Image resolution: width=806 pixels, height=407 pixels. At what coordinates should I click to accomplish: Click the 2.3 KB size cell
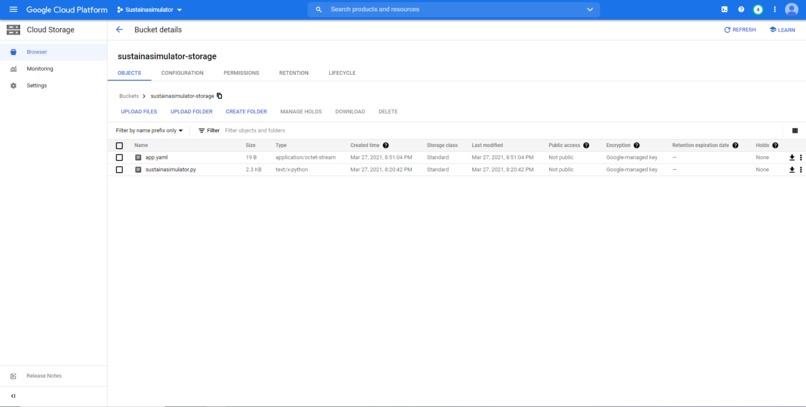point(253,170)
